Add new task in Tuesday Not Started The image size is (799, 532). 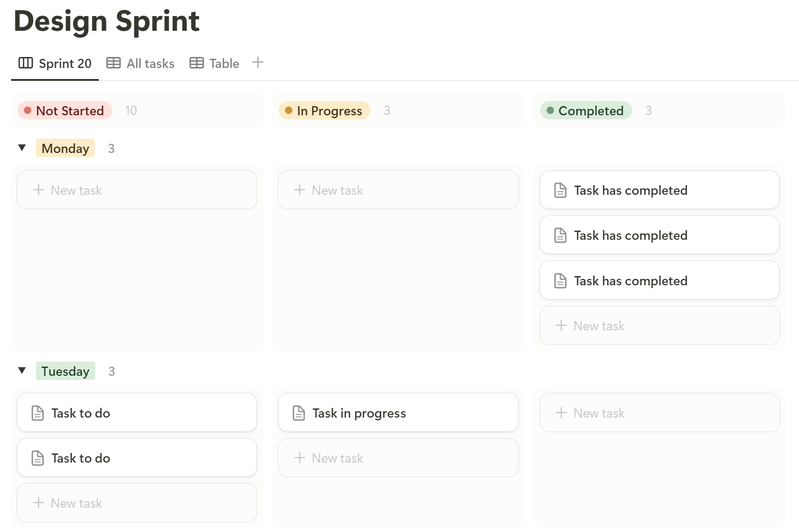[x=137, y=503]
